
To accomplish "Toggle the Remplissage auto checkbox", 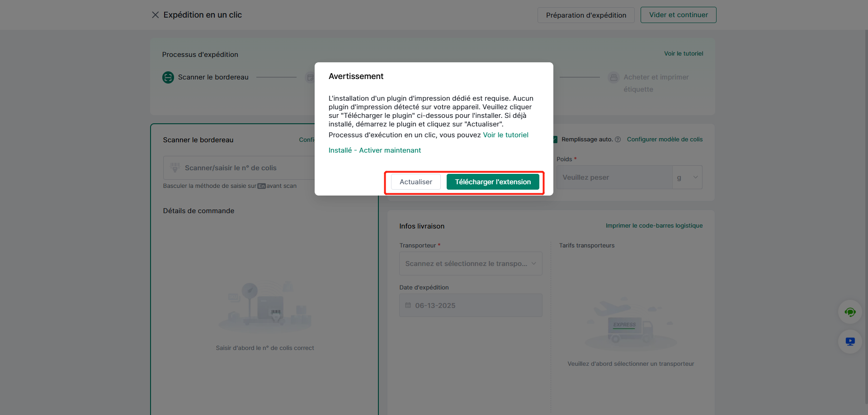I will click(555, 140).
